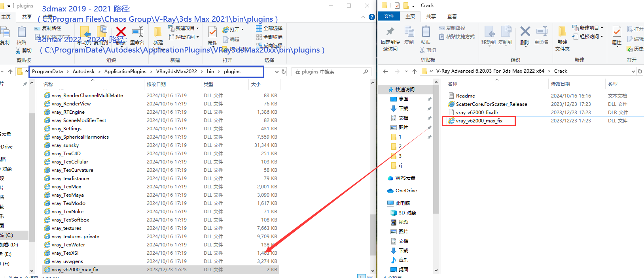Click search plugins input field
The image size is (644, 278).
[327, 72]
